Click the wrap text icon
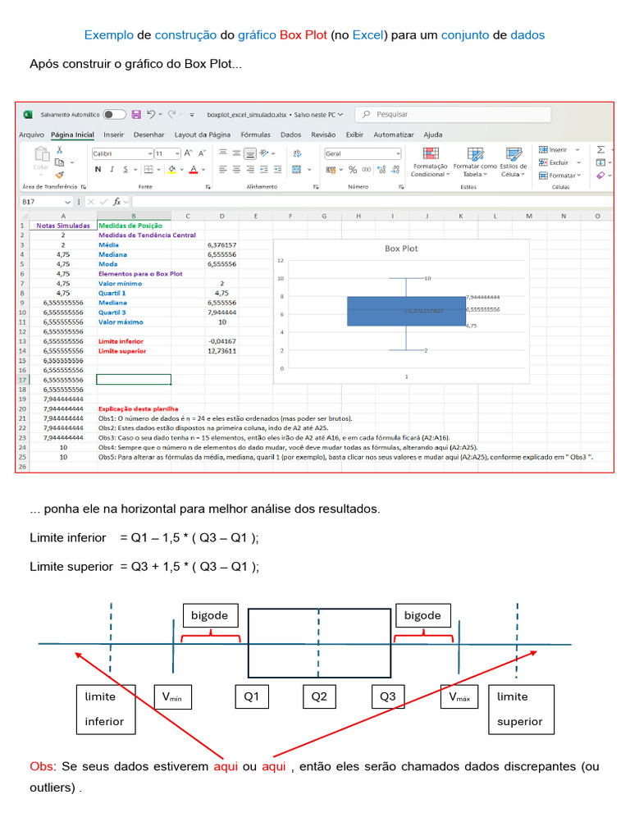630x840 pixels. [297, 153]
